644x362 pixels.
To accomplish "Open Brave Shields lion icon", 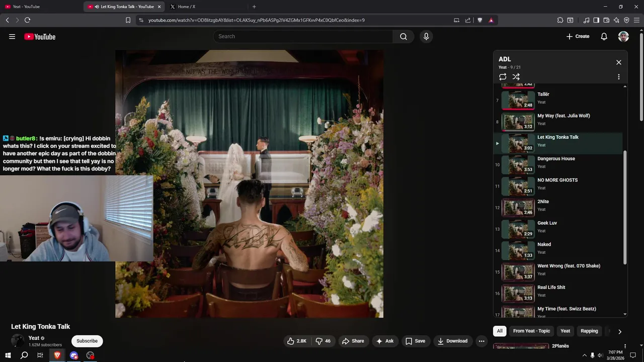I will (479, 20).
